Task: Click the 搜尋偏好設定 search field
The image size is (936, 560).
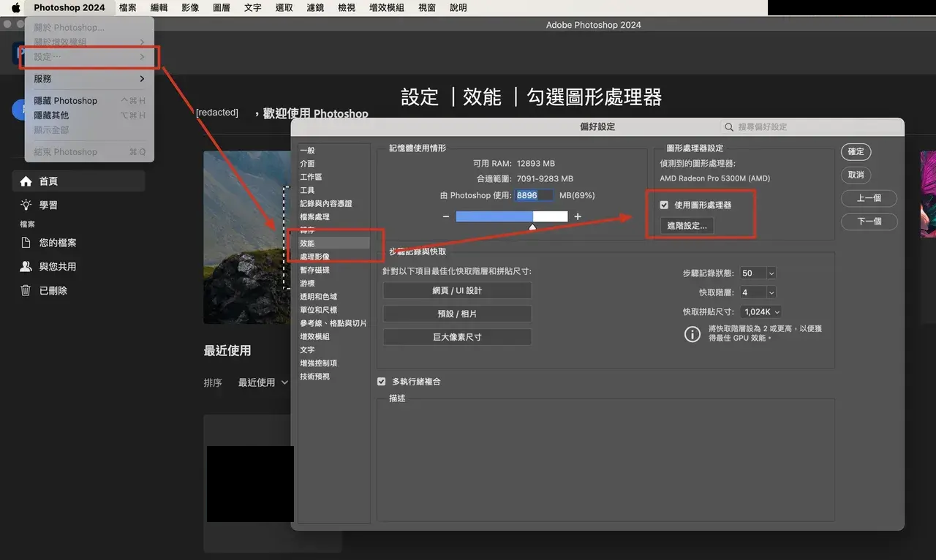Action: click(809, 126)
